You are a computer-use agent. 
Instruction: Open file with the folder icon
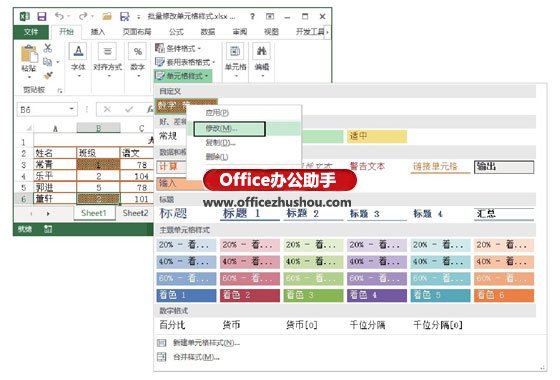[107, 16]
